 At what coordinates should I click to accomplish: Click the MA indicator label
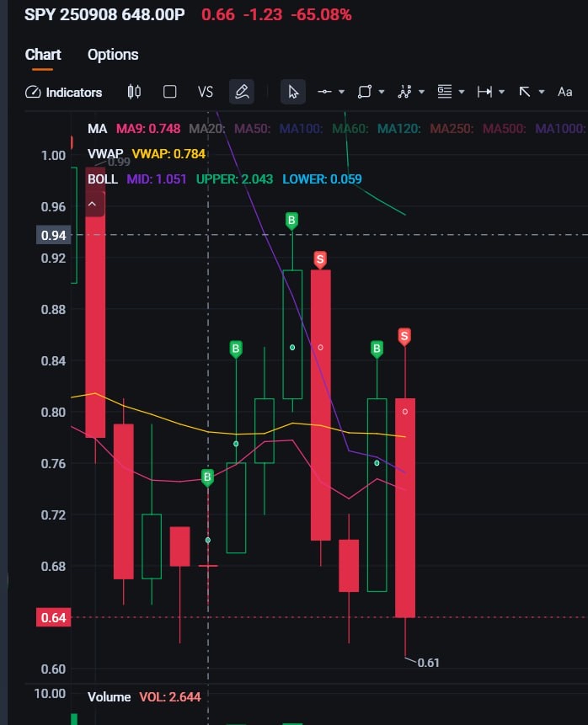(x=97, y=129)
